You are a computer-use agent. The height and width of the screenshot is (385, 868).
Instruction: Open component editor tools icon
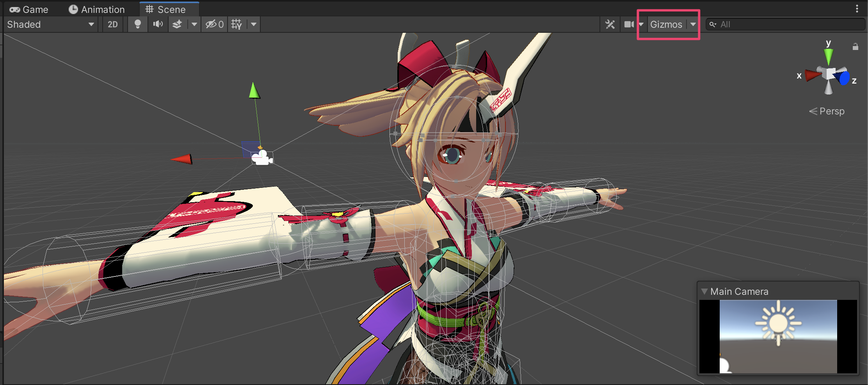tap(610, 24)
